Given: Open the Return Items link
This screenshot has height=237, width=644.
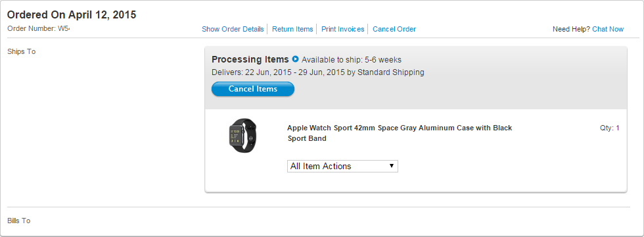Looking at the screenshot, I should [292, 29].
